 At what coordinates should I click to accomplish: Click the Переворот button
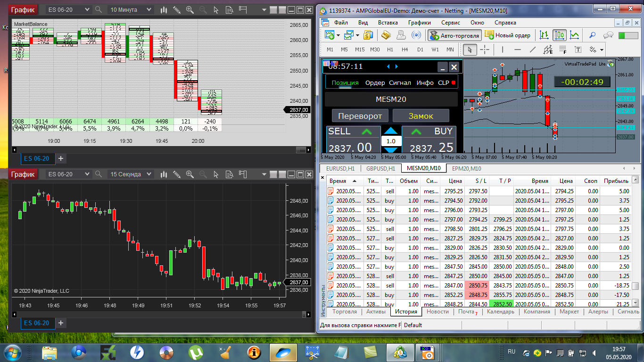360,116
